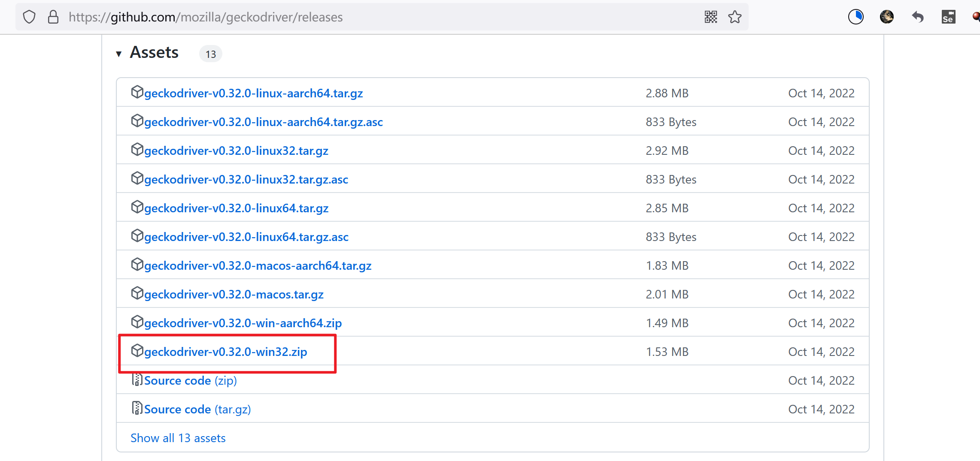Viewport: 980px width, 461px height.
Task: Click the QR code icon in address bar
Action: [711, 17]
